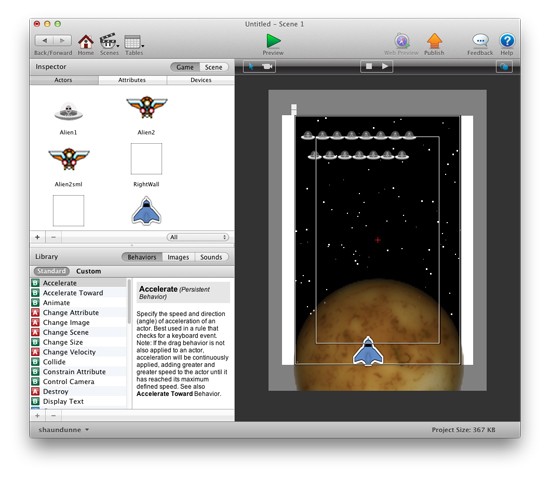Add library item with bottom plus button
Screen dimensions: 550x479
click(38, 416)
